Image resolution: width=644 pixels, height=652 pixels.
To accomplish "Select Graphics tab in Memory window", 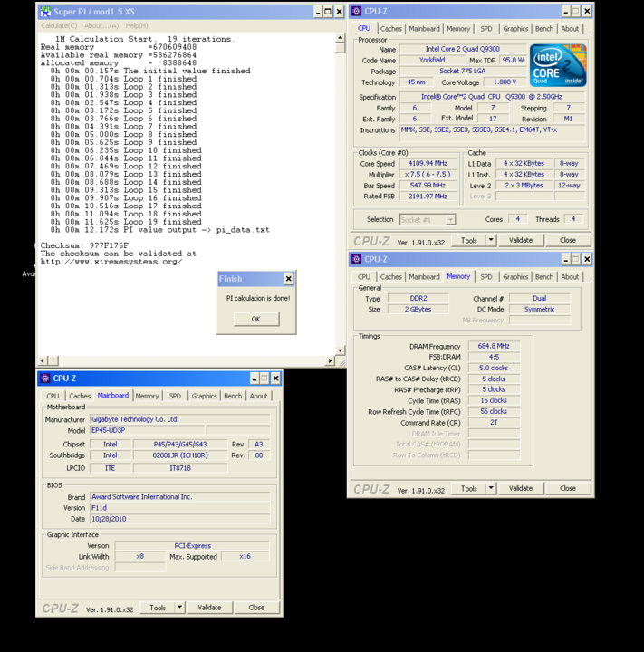I will click(x=515, y=276).
